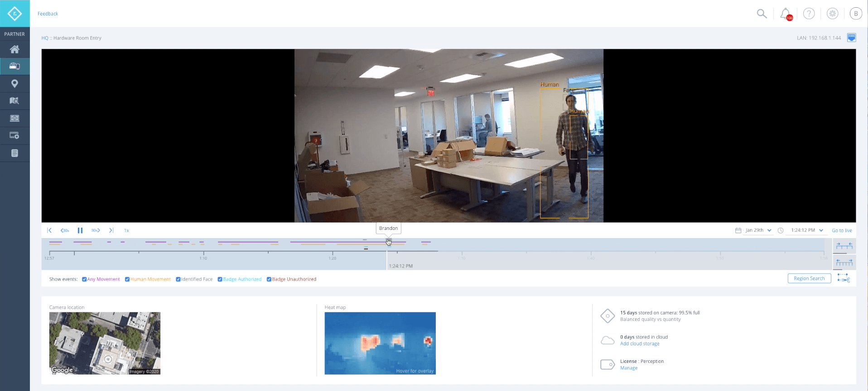The width and height of the screenshot is (868, 391).
Task: Click the cloud icon beside 0 days stored
Action: [x=608, y=340]
